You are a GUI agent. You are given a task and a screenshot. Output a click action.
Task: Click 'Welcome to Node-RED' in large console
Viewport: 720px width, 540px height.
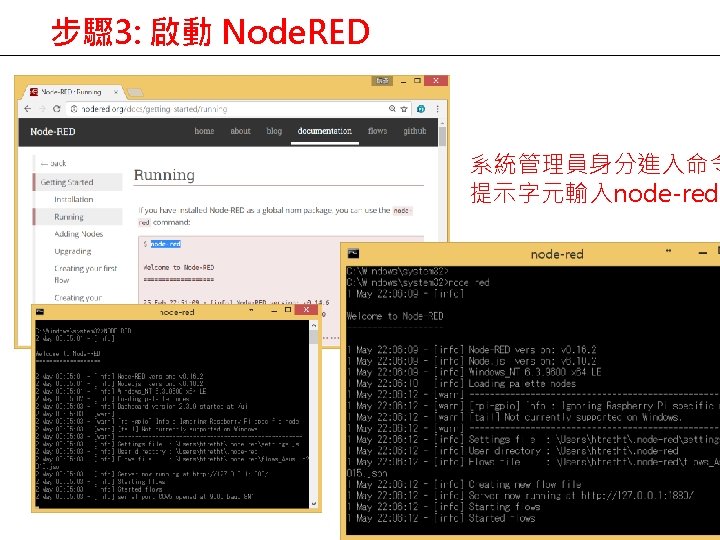395,316
